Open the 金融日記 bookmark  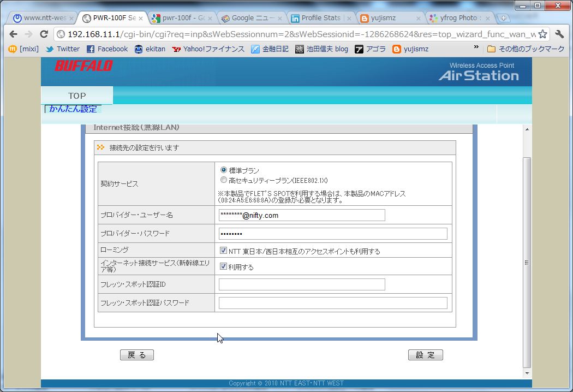[270, 49]
